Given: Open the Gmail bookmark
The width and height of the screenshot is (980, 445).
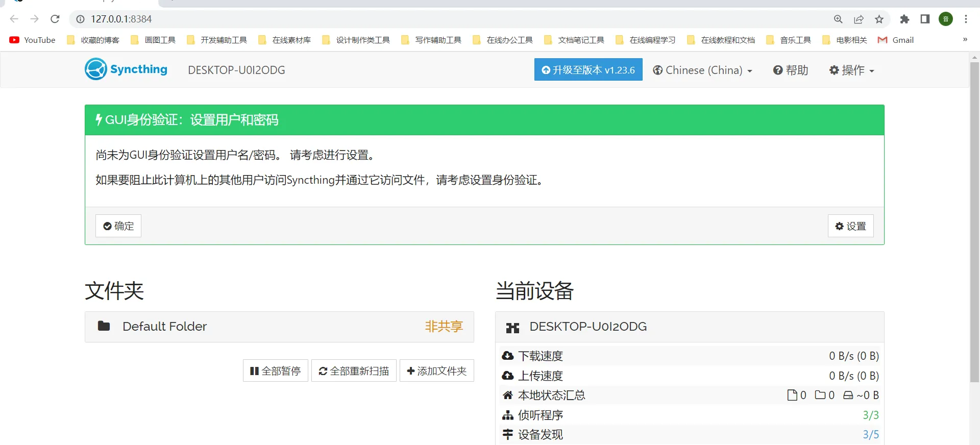Looking at the screenshot, I should tap(896, 40).
